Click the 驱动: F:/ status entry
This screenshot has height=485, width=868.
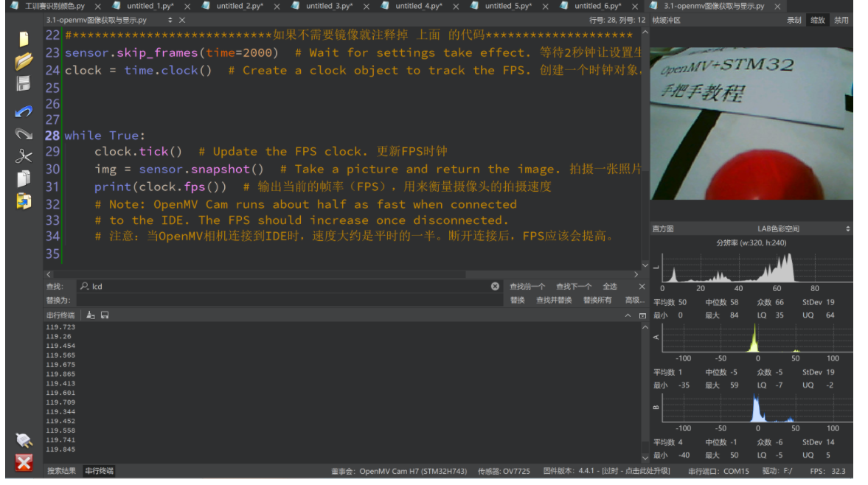777,471
